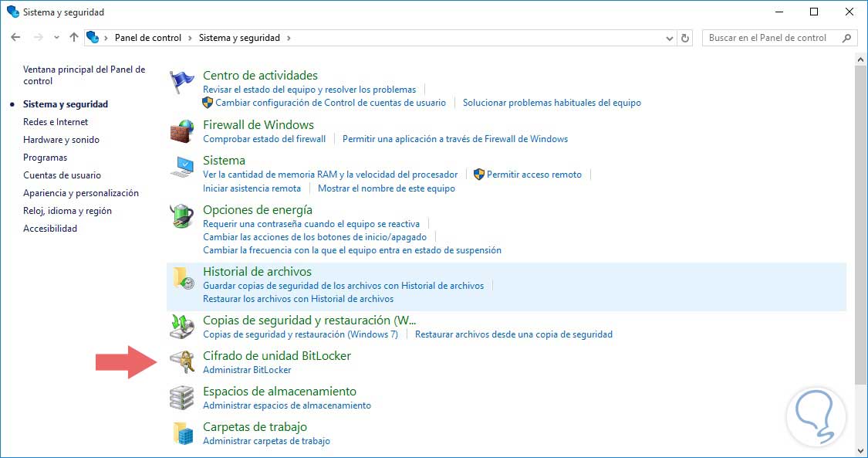Click Solucionar problemas habituales del equipo
Image resolution: width=868 pixels, height=458 pixels.
[x=552, y=103]
